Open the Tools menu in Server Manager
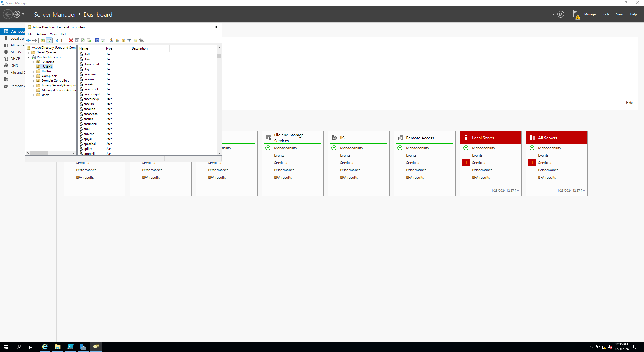 [x=605, y=14]
